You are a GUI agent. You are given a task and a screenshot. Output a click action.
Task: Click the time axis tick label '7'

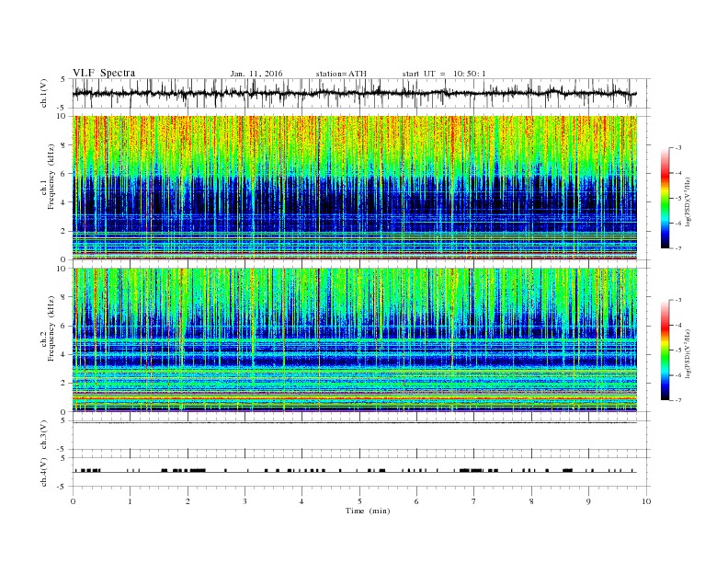point(474,501)
